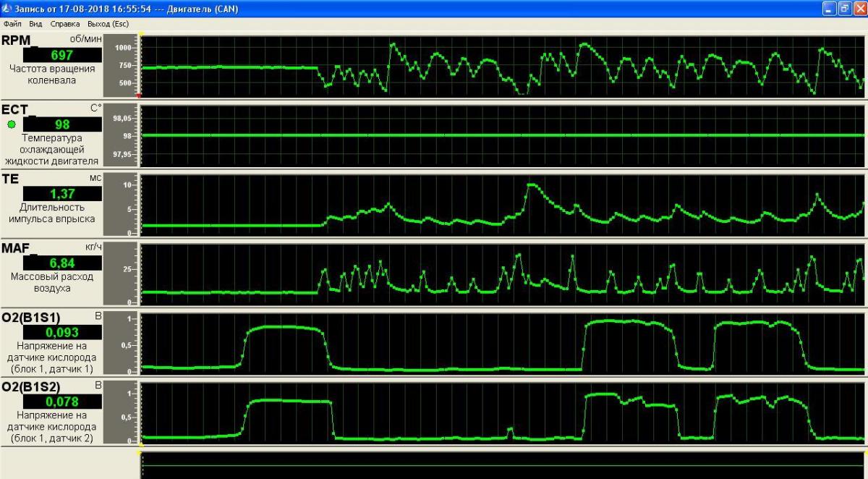Restore down the window
868x479 pixels.
[x=843, y=9]
